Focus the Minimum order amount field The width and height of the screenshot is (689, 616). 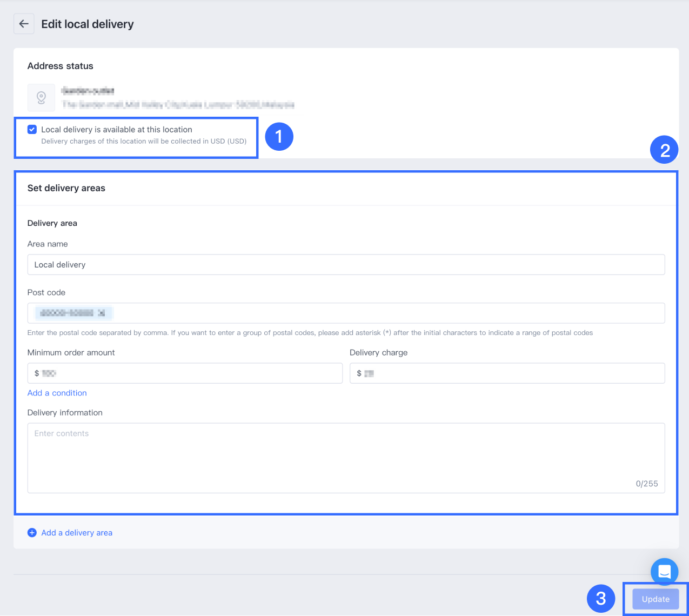tap(185, 373)
